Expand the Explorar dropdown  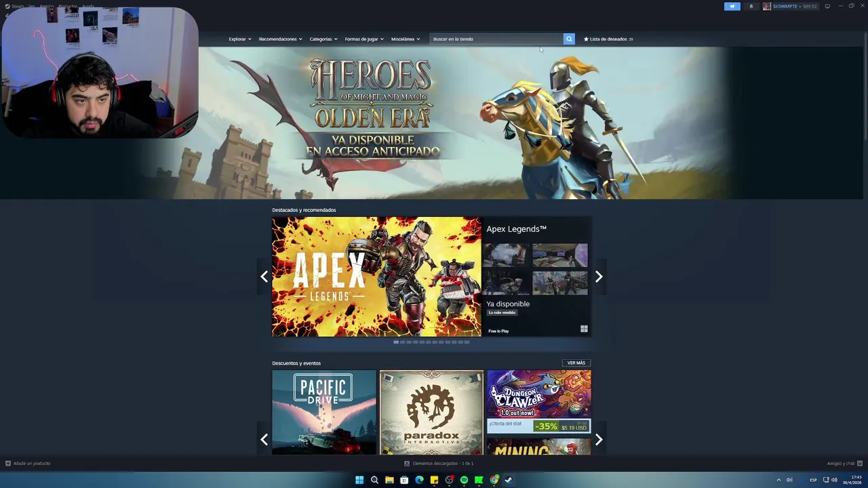coord(240,39)
